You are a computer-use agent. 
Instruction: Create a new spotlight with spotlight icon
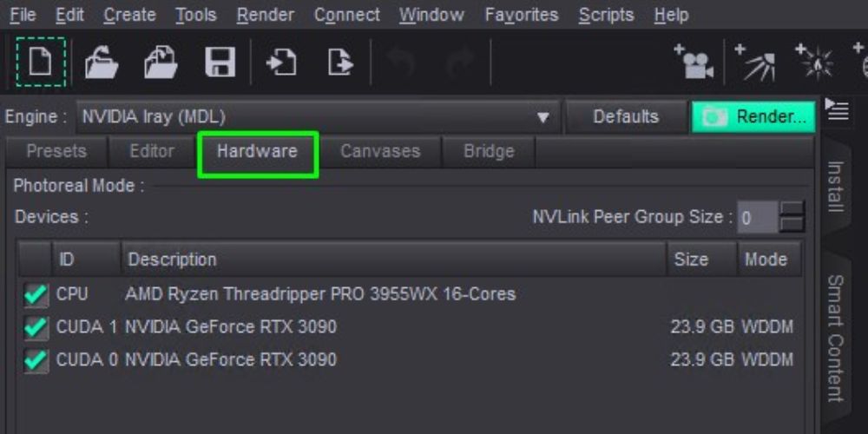pyautogui.click(x=755, y=62)
